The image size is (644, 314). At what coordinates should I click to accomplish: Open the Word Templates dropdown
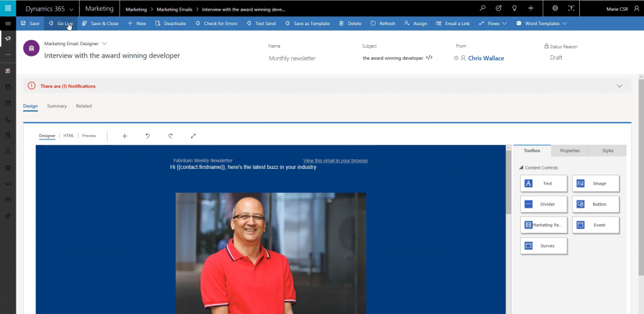click(541, 23)
